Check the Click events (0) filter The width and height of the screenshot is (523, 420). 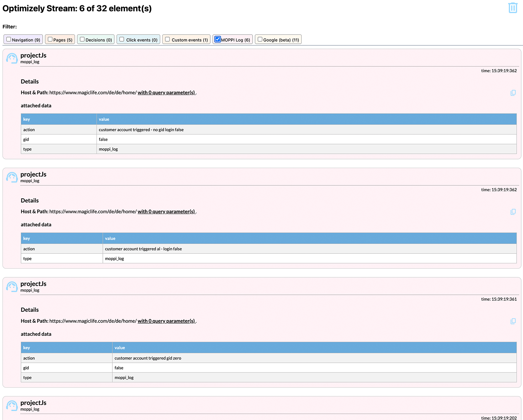[x=122, y=40]
